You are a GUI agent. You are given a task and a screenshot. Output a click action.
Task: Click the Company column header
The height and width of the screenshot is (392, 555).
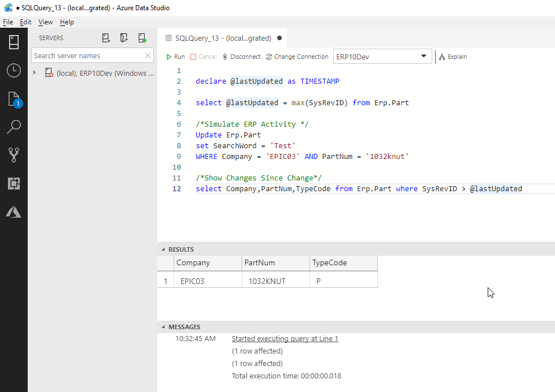point(208,263)
